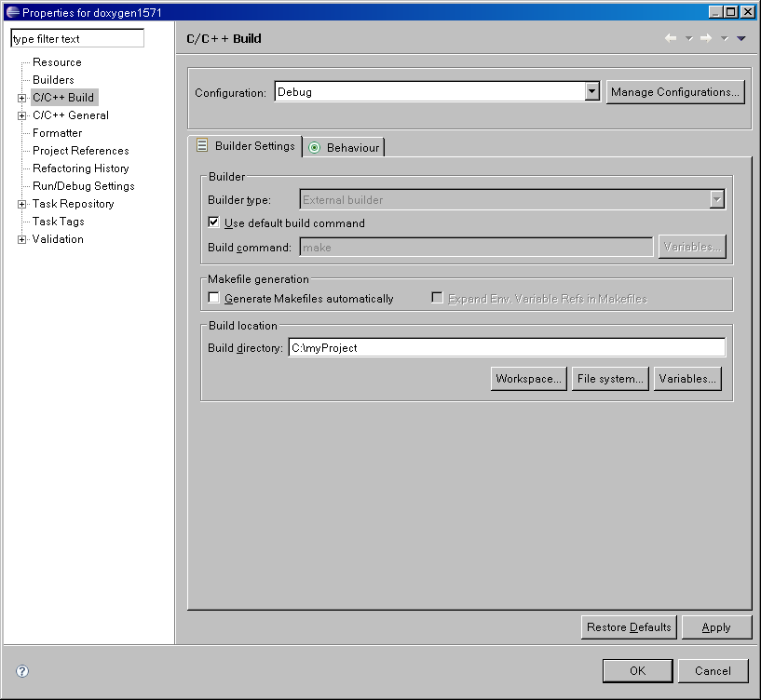The width and height of the screenshot is (761, 700).
Task: Expand the Task Repository node
Action: [x=22, y=204]
